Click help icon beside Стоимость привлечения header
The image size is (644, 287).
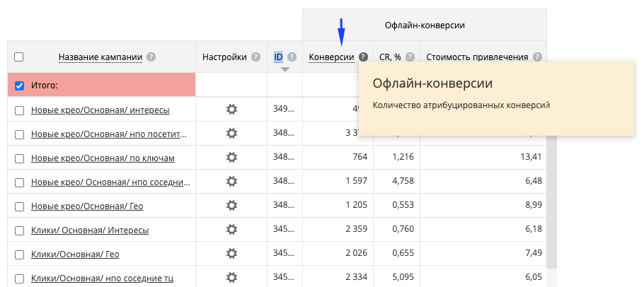[538, 57]
